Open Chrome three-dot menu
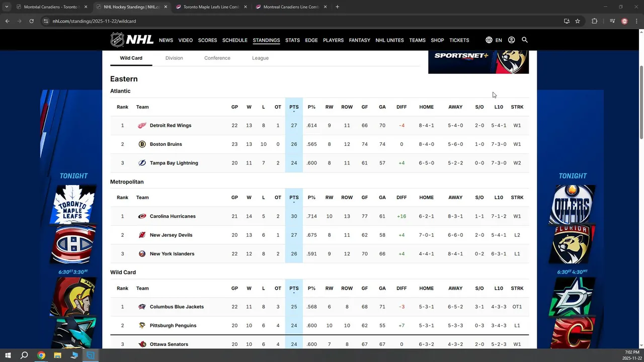The image size is (644, 362). click(x=636, y=21)
